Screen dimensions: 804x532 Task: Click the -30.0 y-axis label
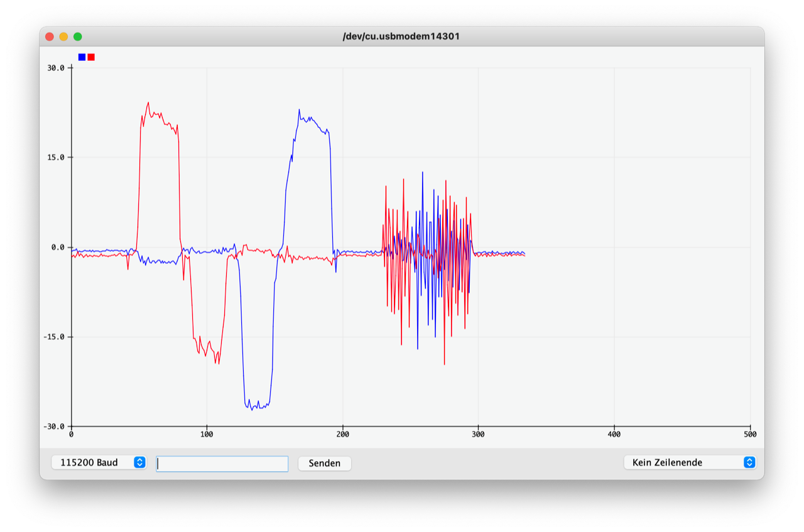(x=55, y=426)
